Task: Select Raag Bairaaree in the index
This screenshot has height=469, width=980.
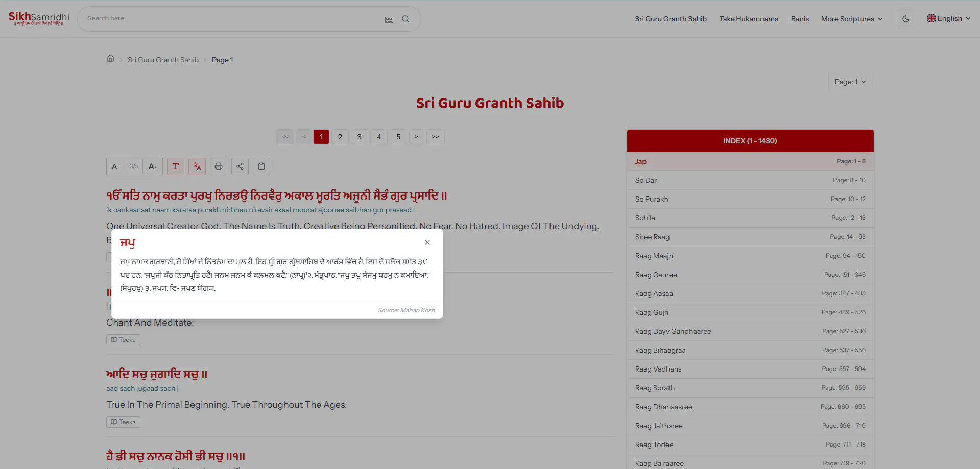Action: (x=750, y=462)
